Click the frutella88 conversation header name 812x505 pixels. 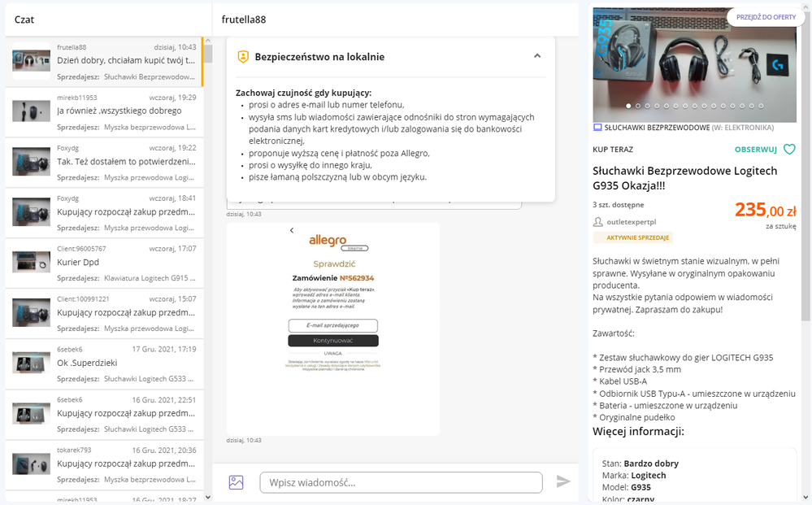(x=244, y=20)
